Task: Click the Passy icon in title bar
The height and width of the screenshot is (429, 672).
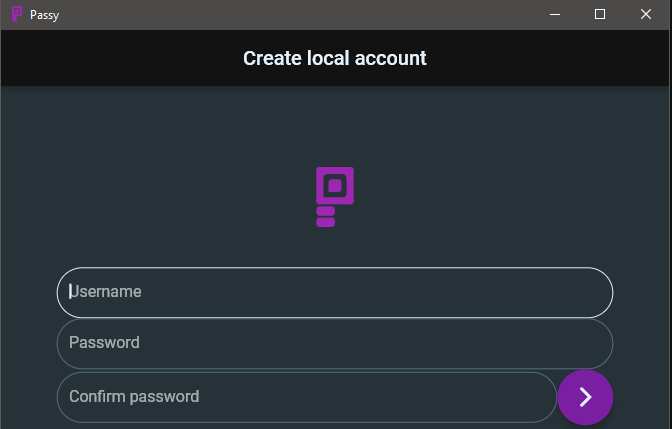Action: tap(17, 14)
